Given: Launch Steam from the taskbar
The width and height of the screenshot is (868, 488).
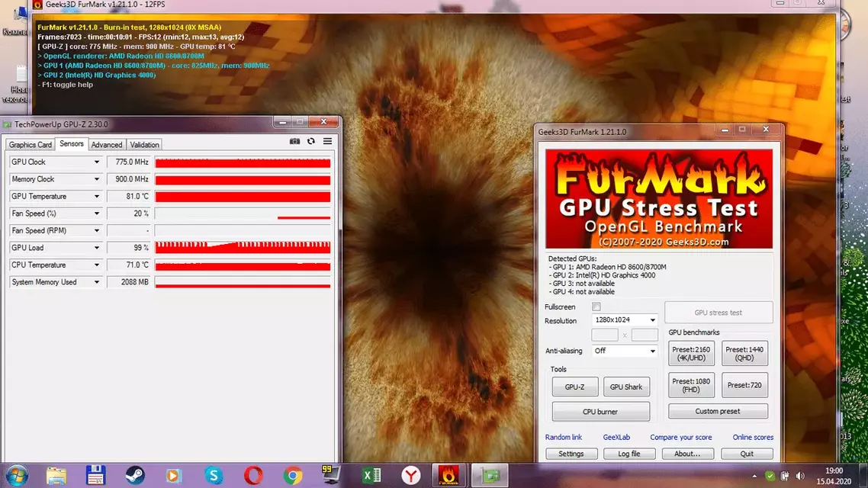Looking at the screenshot, I should tap(135, 476).
